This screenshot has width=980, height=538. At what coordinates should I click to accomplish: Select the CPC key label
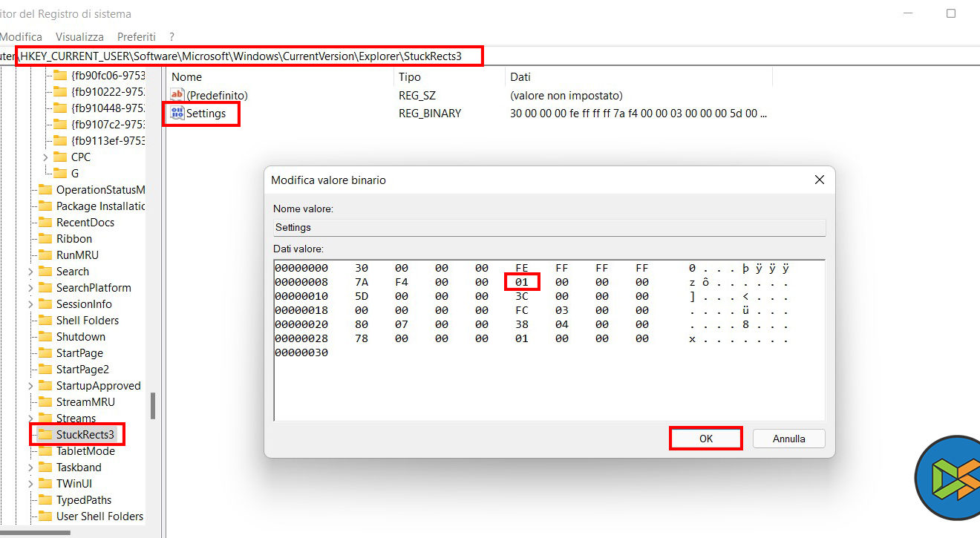81,157
